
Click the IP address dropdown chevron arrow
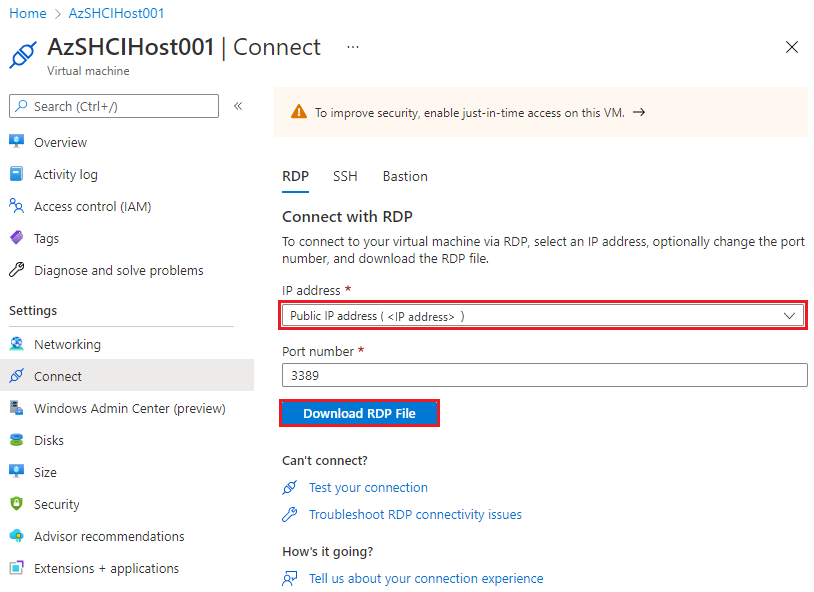[x=789, y=316]
